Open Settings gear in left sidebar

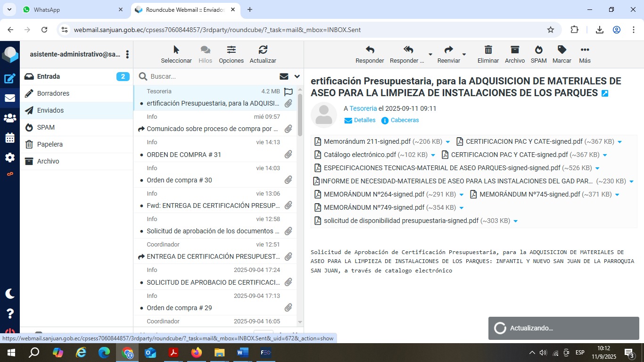tap(10, 157)
